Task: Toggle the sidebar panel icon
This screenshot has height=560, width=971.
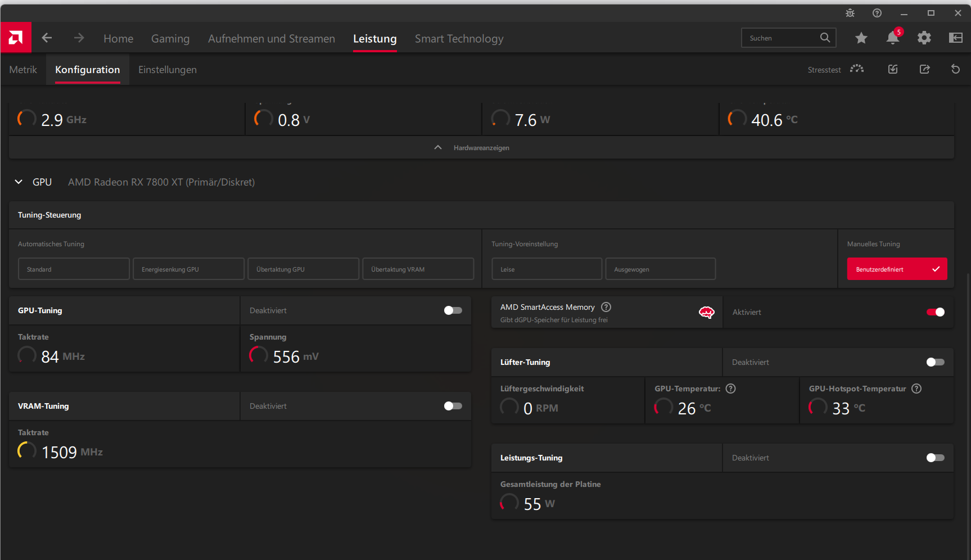Action: coord(956,38)
